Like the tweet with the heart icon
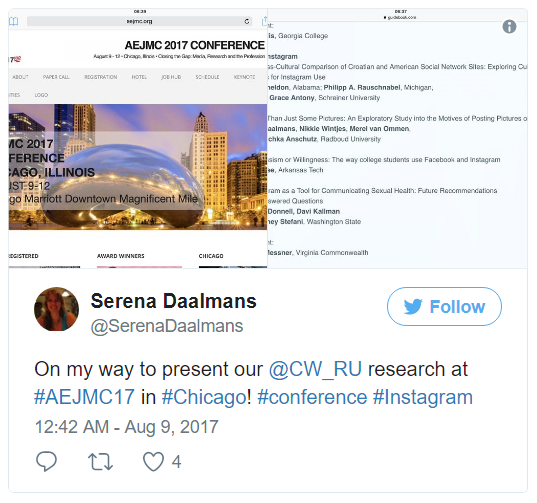Image resolution: width=537 pixels, height=503 pixels. click(x=153, y=462)
